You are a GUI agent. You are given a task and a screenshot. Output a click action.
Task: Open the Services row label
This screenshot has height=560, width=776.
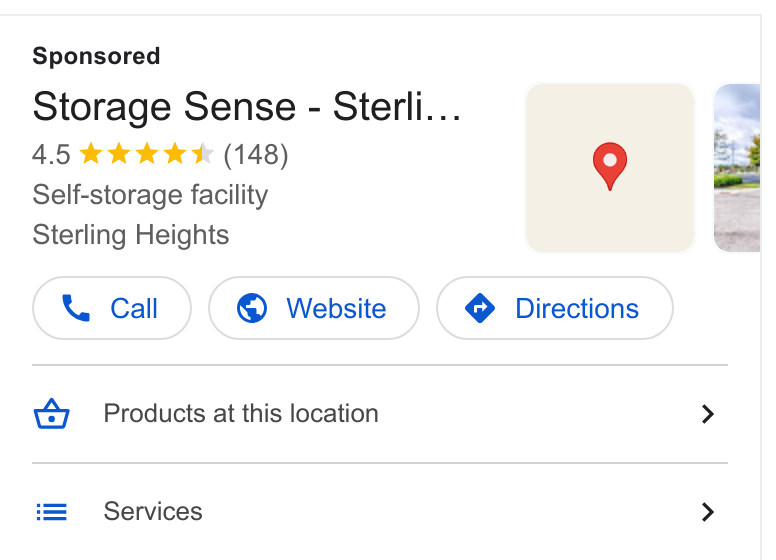point(153,511)
